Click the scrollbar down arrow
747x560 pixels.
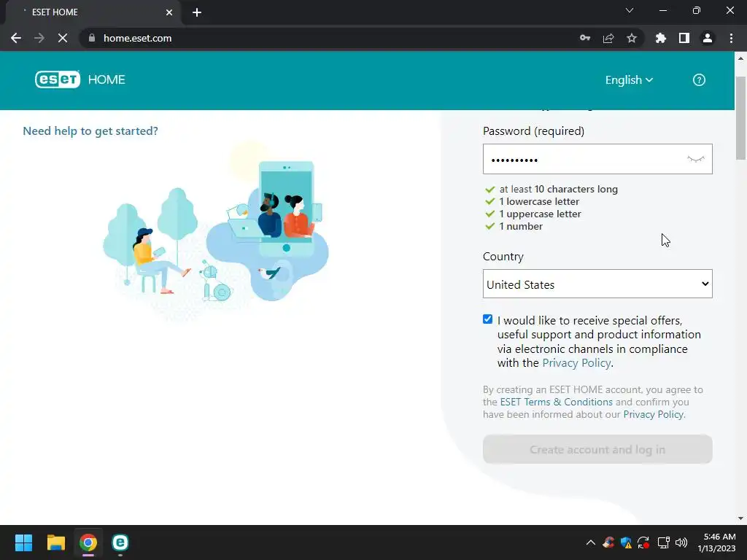(740, 518)
